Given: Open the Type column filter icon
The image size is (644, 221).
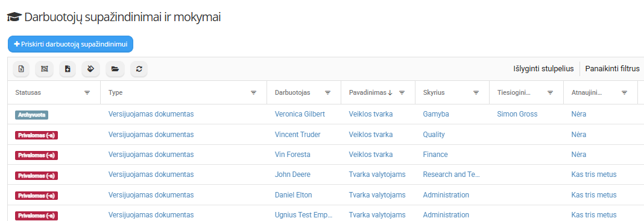Looking at the screenshot, I should pos(253,92).
